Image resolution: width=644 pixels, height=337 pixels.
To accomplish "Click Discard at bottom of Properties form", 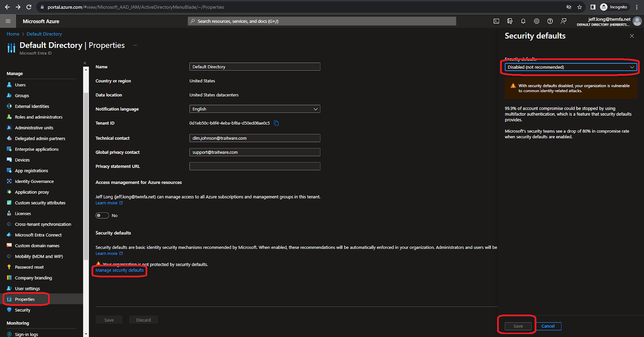I will [x=143, y=320].
